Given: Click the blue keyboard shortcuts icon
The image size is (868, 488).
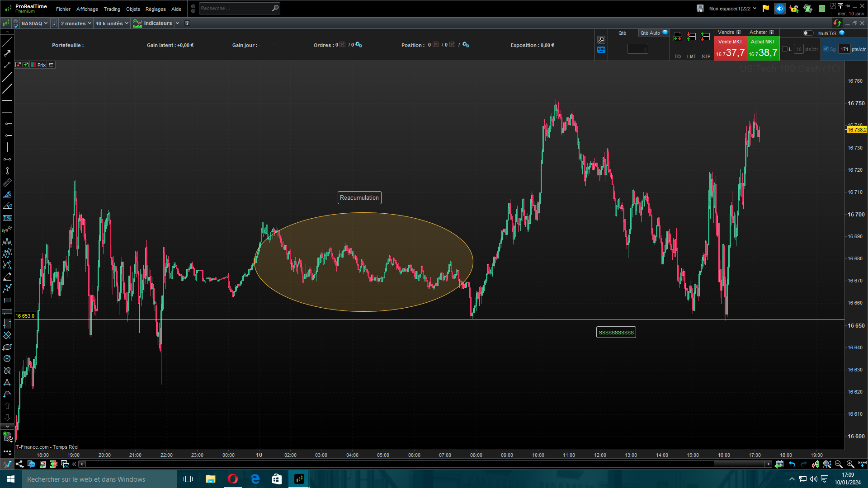Looking at the screenshot, I should [x=601, y=50].
